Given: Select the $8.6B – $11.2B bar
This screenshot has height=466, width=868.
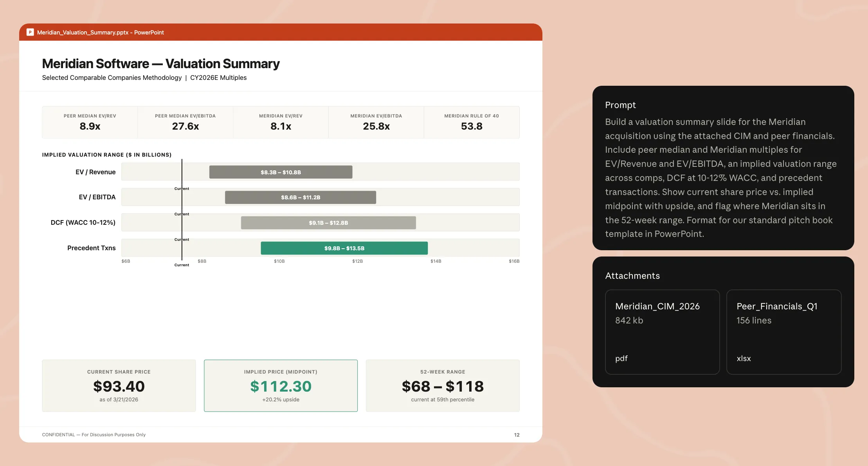Looking at the screenshot, I should 301,197.
